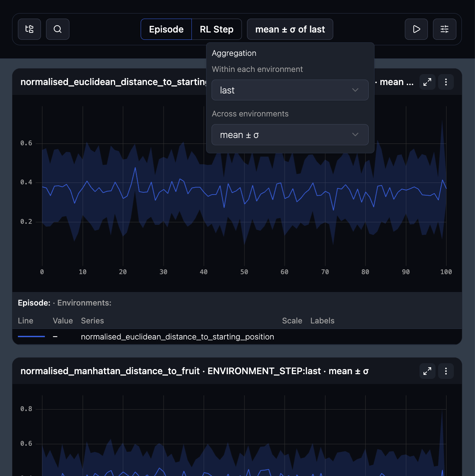Screen dimensions: 475x476
Task: Click the chevron of mean ± σ dropdown
Action: (355, 135)
